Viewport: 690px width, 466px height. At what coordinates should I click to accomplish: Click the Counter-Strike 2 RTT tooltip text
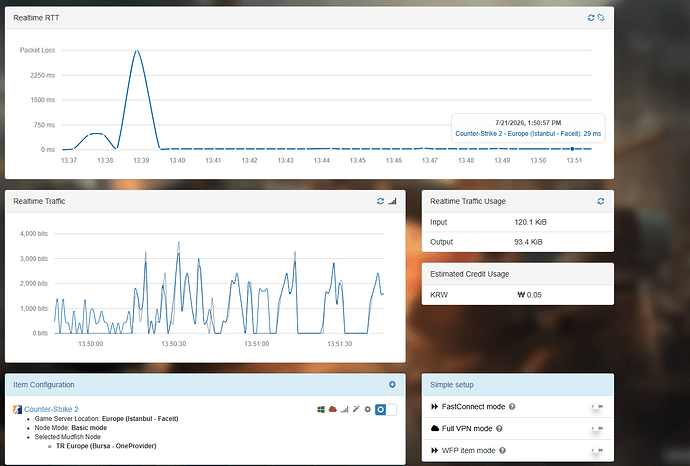coord(528,134)
